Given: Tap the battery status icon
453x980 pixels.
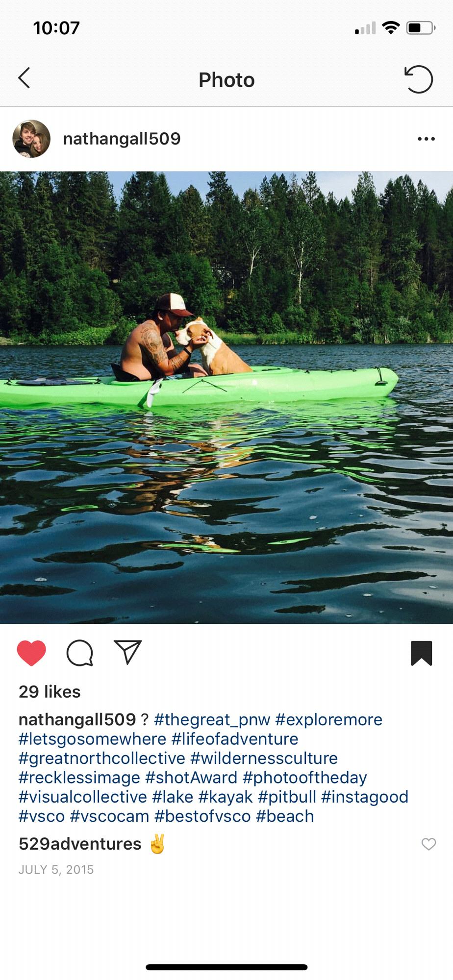Looking at the screenshot, I should point(421,28).
